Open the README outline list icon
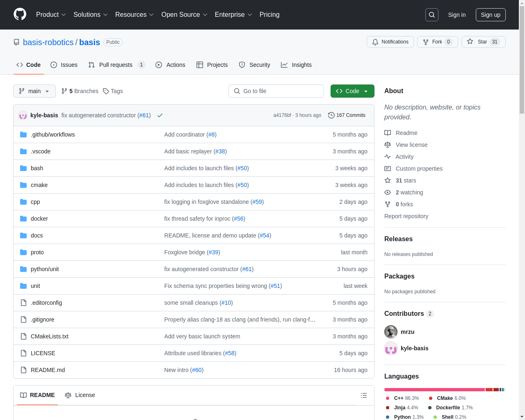The width and height of the screenshot is (525, 420). point(364,395)
